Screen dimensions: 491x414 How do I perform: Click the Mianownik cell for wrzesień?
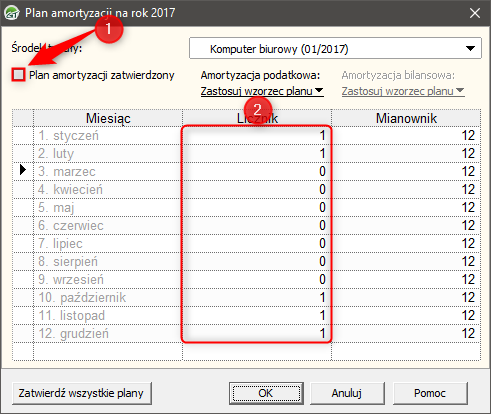[x=406, y=279]
